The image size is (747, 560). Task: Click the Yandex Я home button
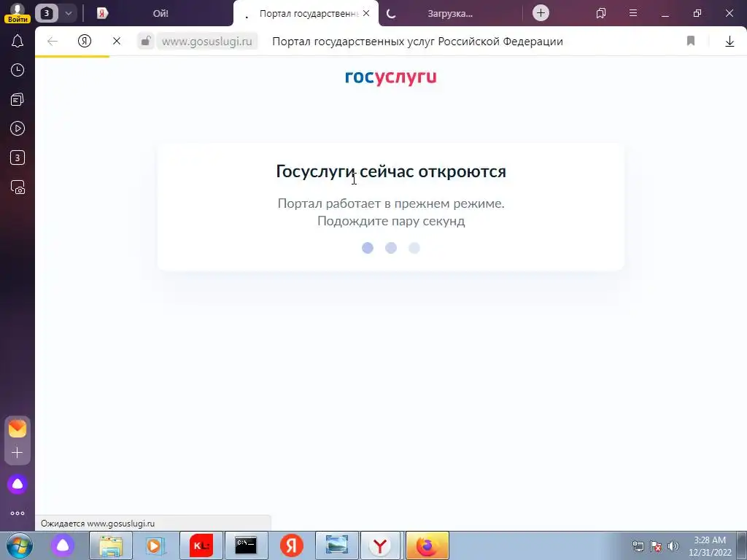click(85, 41)
